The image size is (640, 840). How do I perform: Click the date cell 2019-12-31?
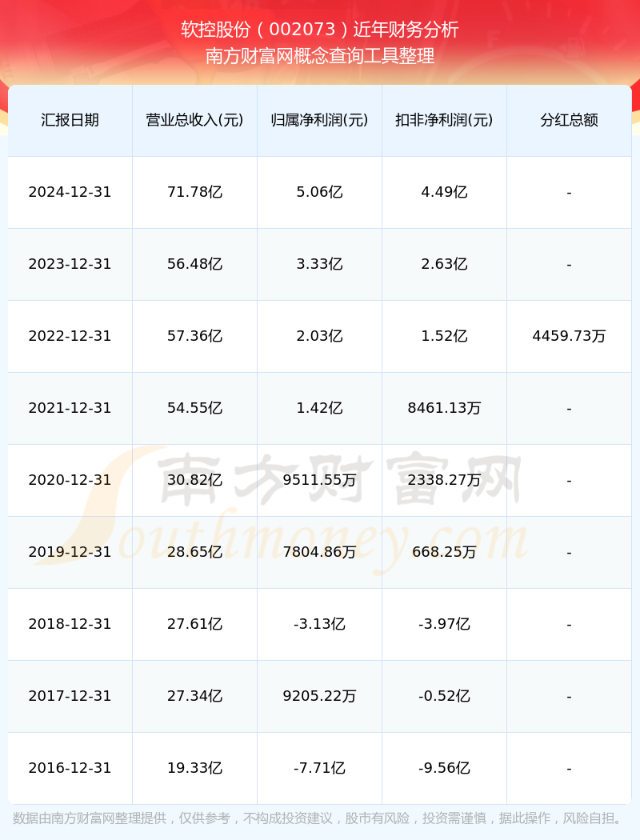(70, 552)
